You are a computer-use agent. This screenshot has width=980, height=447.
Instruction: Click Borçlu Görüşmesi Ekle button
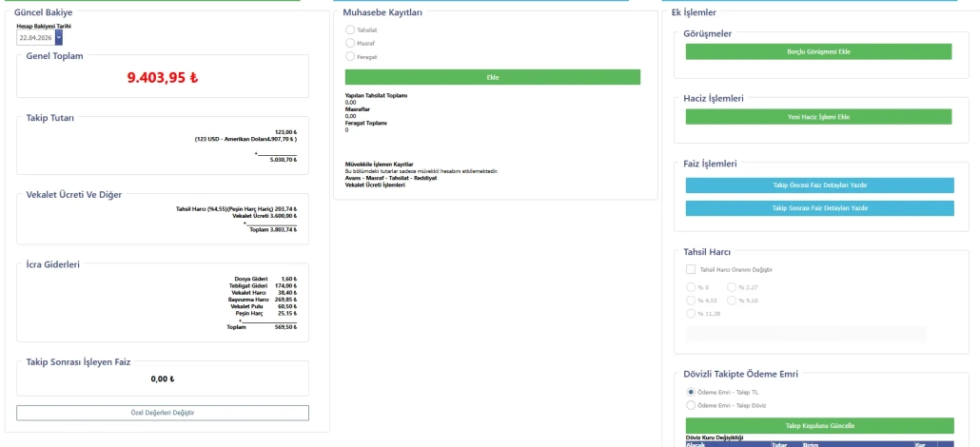tap(818, 51)
